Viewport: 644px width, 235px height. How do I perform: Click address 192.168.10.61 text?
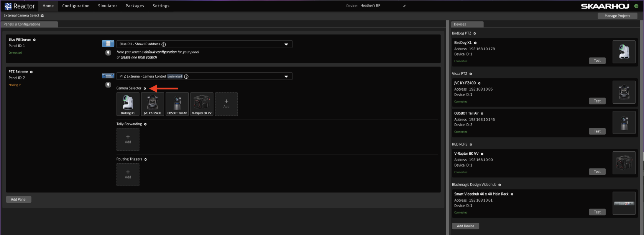coord(481,200)
